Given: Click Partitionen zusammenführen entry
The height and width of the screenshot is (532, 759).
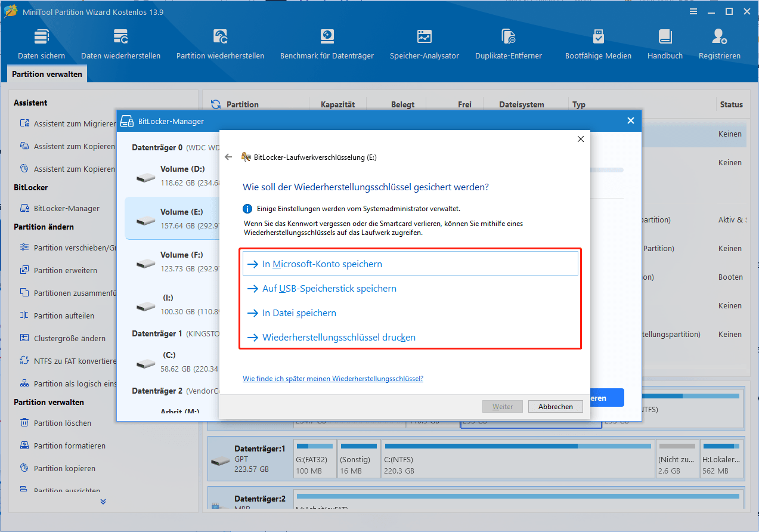Looking at the screenshot, I should (x=67, y=293).
